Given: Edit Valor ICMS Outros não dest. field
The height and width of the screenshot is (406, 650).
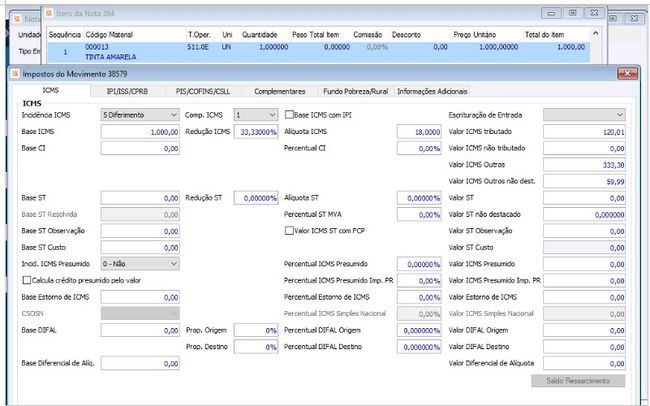Looking at the screenshot, I should [584, 182].
